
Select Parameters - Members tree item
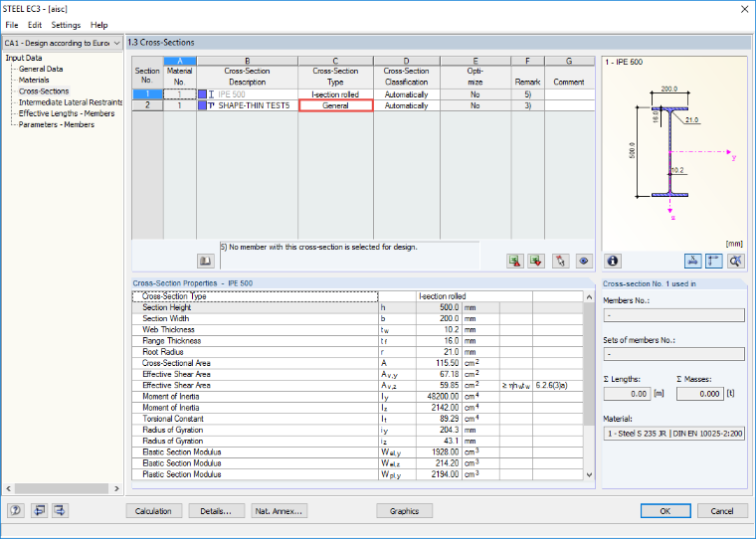pyautogui.click(x=57, y=124)
